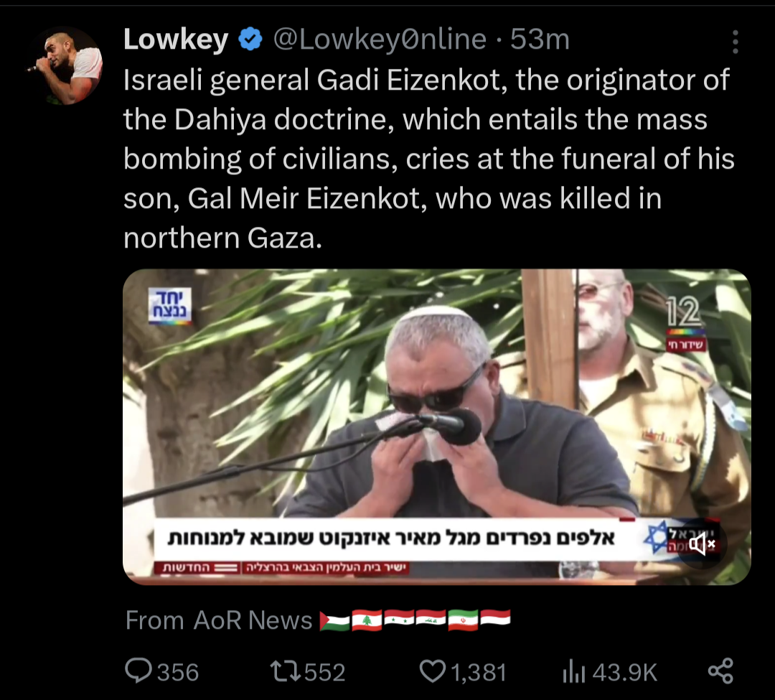Open view analytics bar-chart icon
Viewport: 775px width, 700px height.
(574, 672)
